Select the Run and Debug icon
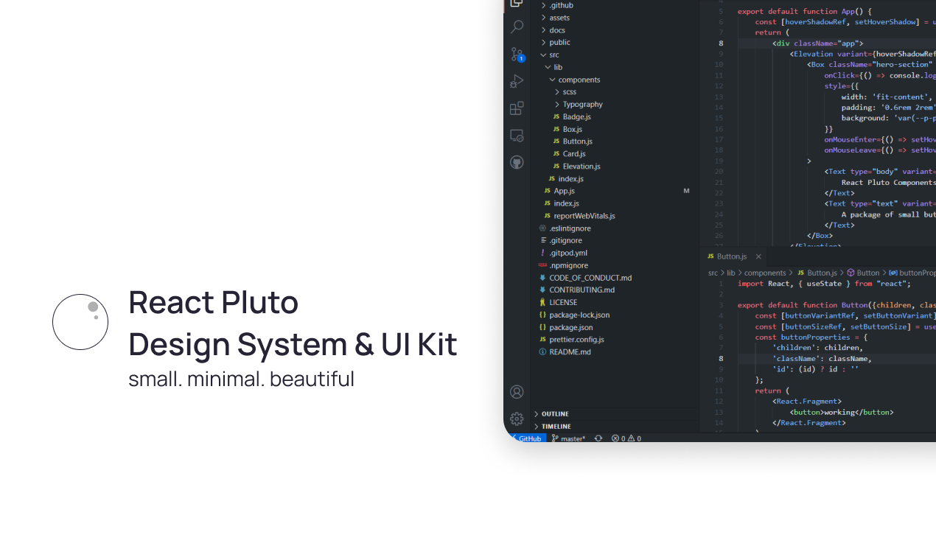This screenshot has height=560, width=936. [x=517, y=81]
